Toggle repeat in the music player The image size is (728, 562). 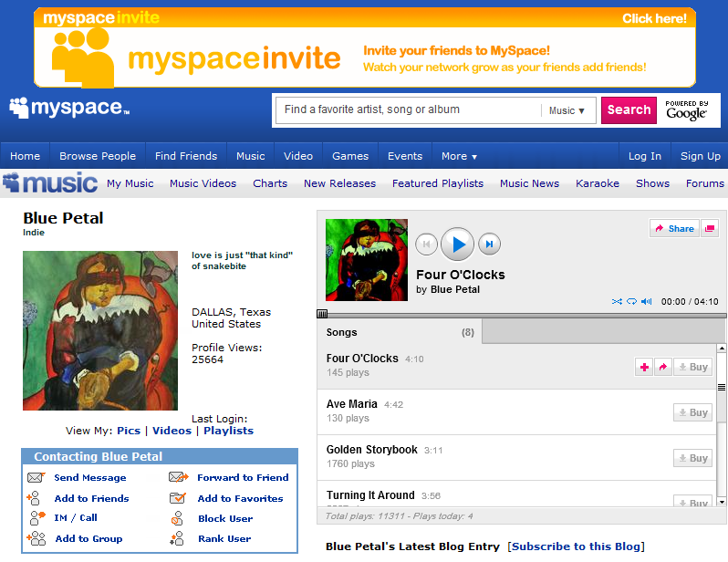pos(631,301)
